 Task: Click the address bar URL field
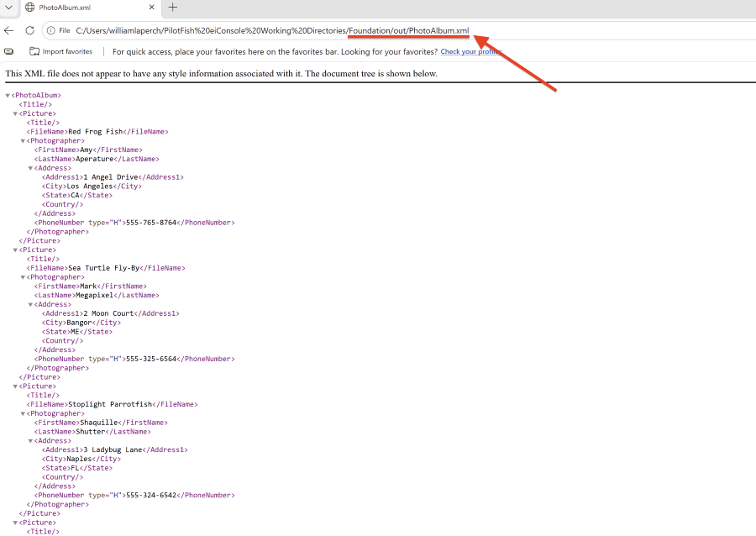[x=272, y=30]
